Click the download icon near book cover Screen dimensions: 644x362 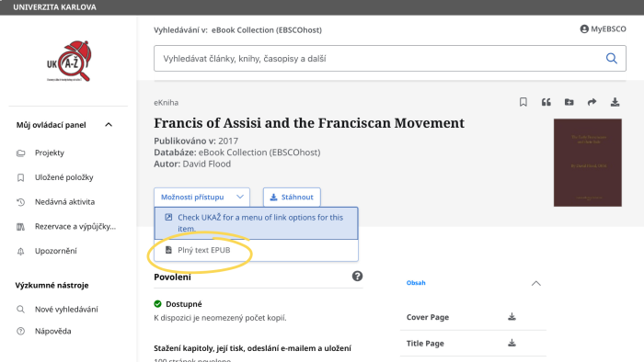(x=615, y=102)
